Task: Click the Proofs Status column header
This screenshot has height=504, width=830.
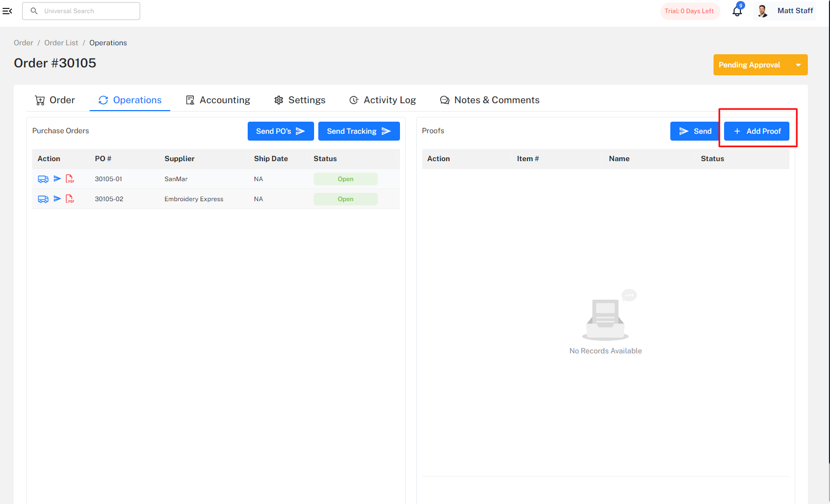Action: [x=712, y=159]
